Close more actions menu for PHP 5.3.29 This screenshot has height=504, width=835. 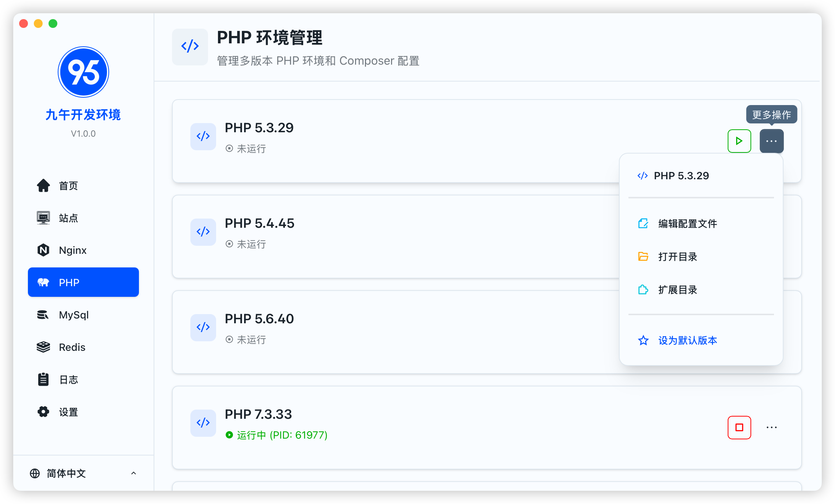click(x=771, y=141)
